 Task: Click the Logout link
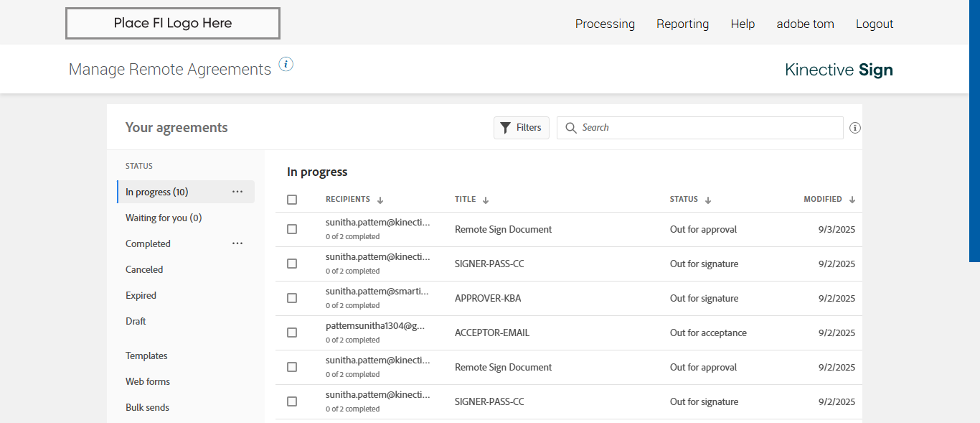[x=874, y=24]
